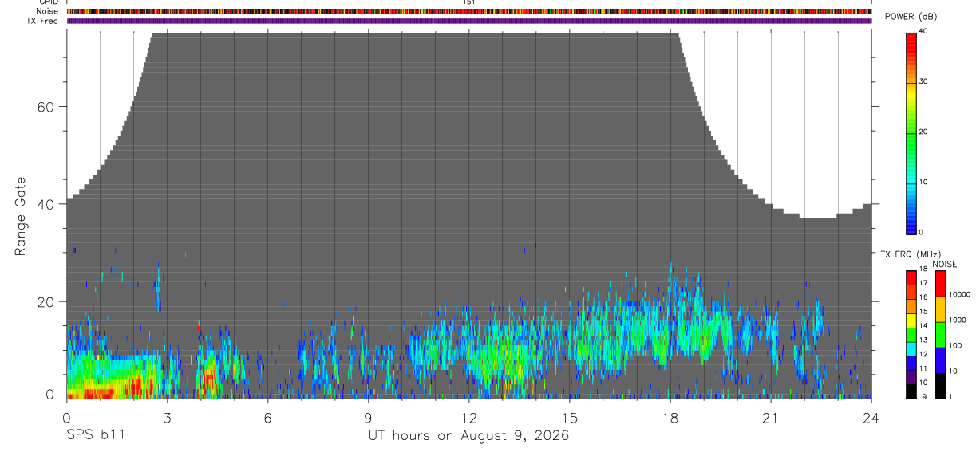The width and height of the screenshot is (980, 452).
Task: Click the POWER (dB) color bar
Action: pos(911,132)
